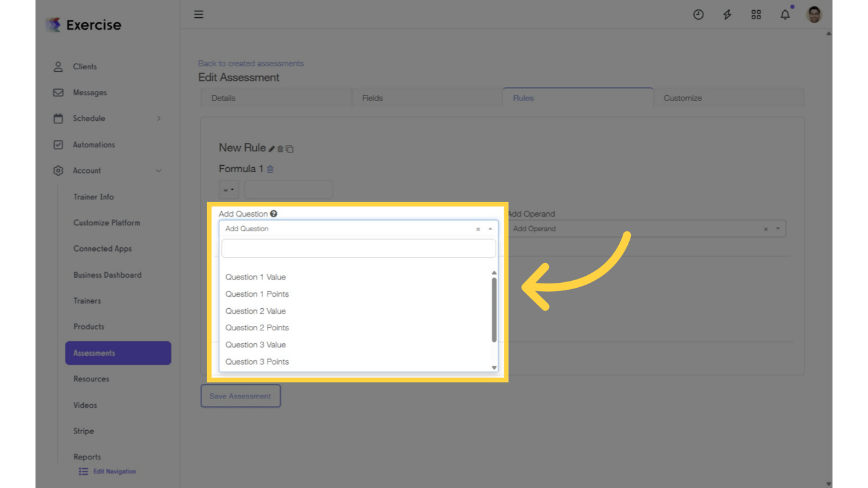Image resolution: width=868 pixels, height=488 pixels.
Task: Switch to the Fields tab
Action: [x=372, y=98]
